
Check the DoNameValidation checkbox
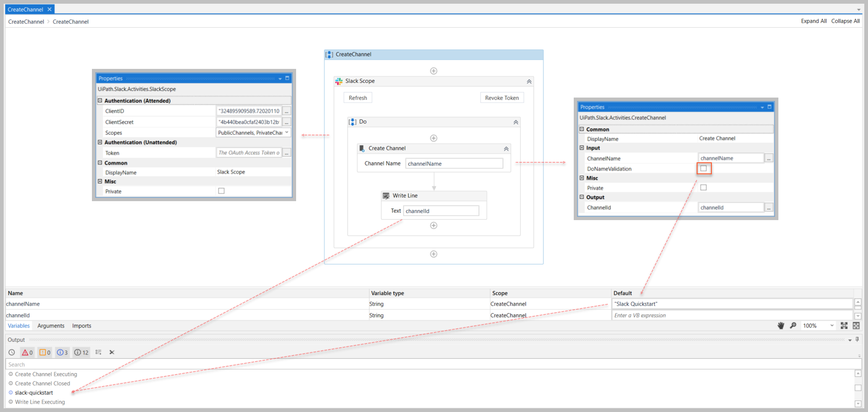click(x=704, y=168)
